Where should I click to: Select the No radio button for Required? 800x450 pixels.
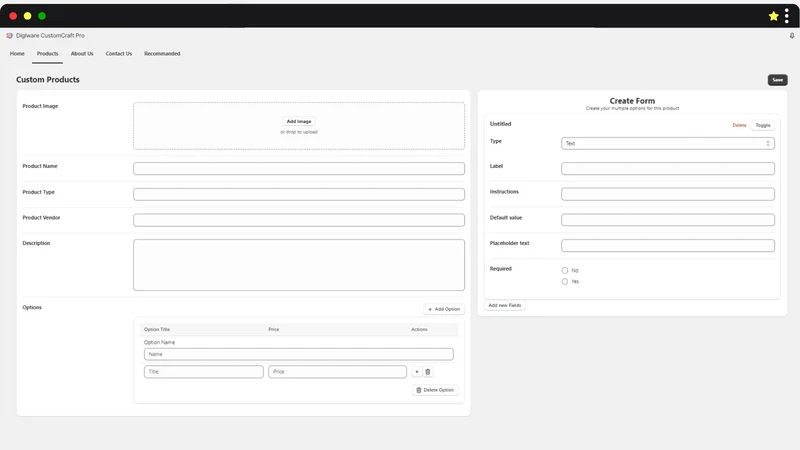pyautogui.click(x=565, y=270)
